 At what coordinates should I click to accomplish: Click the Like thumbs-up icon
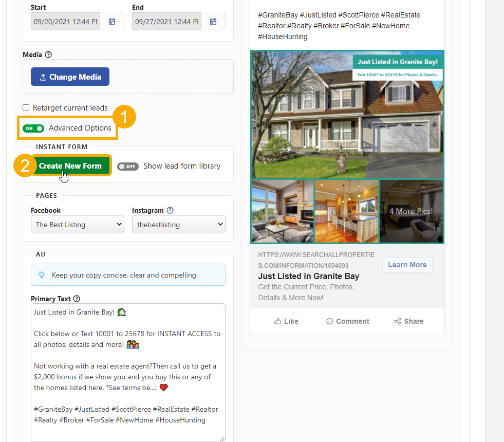click(x=278, y=321)
